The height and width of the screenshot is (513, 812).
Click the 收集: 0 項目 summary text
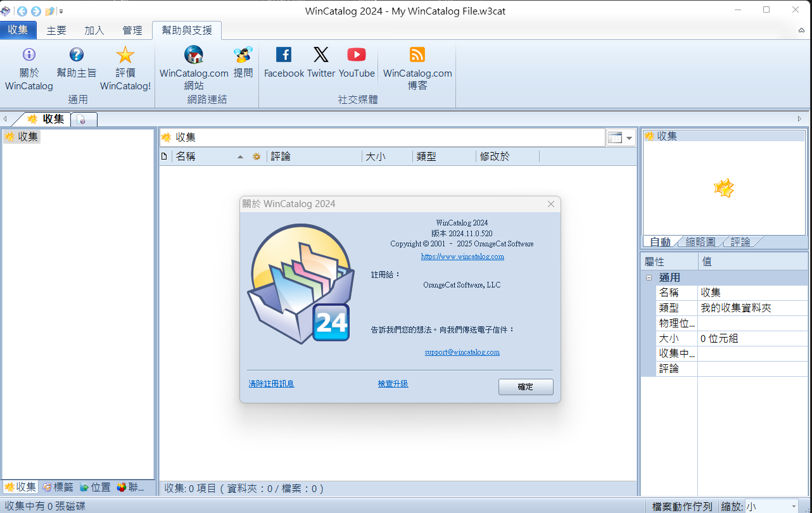pos(244,488)
